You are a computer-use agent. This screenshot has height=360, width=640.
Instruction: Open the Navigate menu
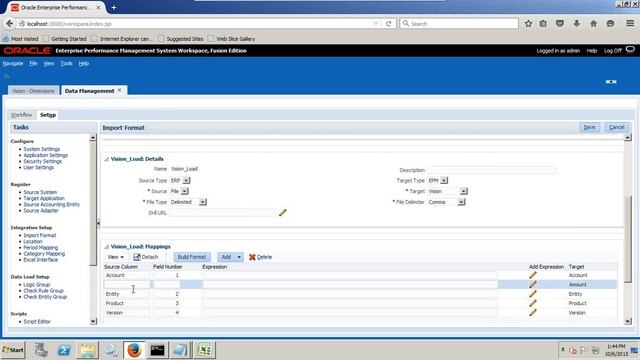tap(13, 64)
